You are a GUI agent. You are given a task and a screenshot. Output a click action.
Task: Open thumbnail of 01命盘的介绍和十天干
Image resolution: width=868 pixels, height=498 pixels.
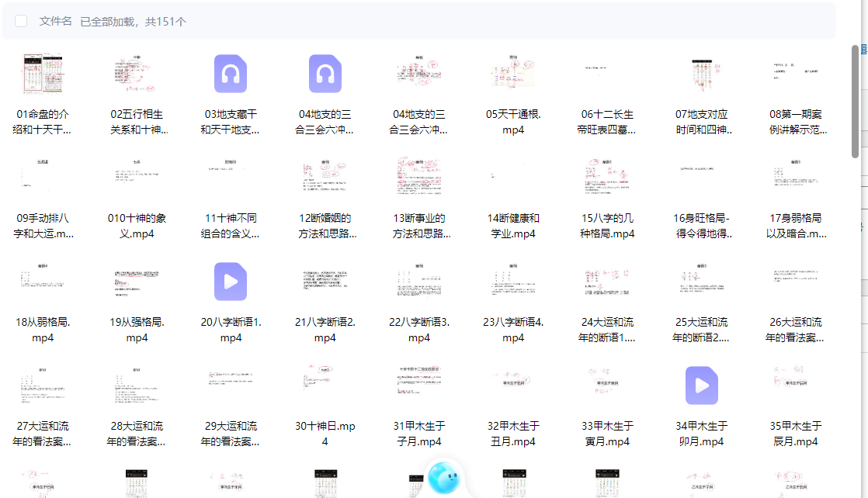tap(43, 74)
